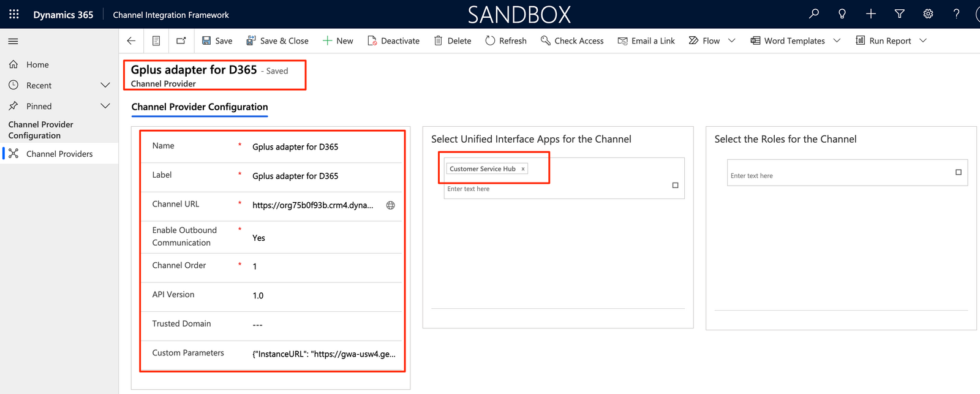Click Save & Close command
980x394 pixels.
coord(277,40)
